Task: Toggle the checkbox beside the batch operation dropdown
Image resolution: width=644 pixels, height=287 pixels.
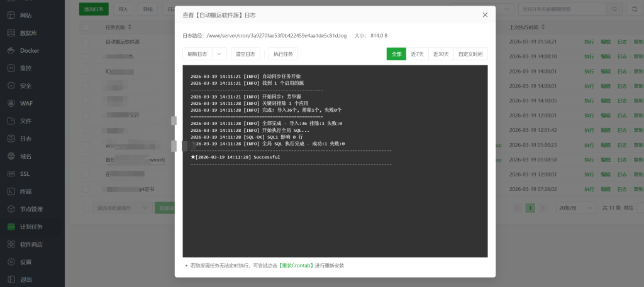Action: click(x=86, y=207)
